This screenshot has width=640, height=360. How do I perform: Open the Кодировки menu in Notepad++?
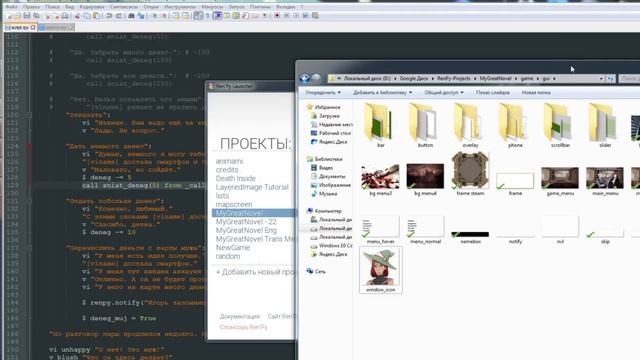point(92,7)
